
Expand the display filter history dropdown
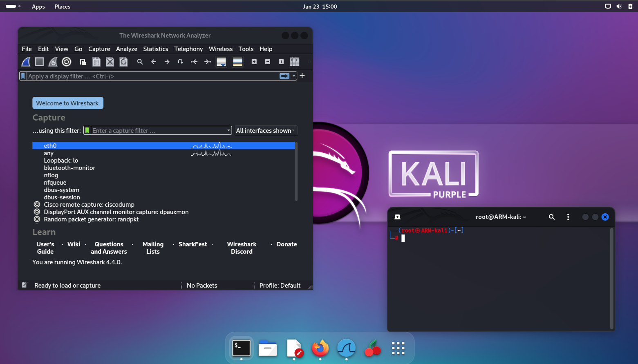(x=294, y=76)
